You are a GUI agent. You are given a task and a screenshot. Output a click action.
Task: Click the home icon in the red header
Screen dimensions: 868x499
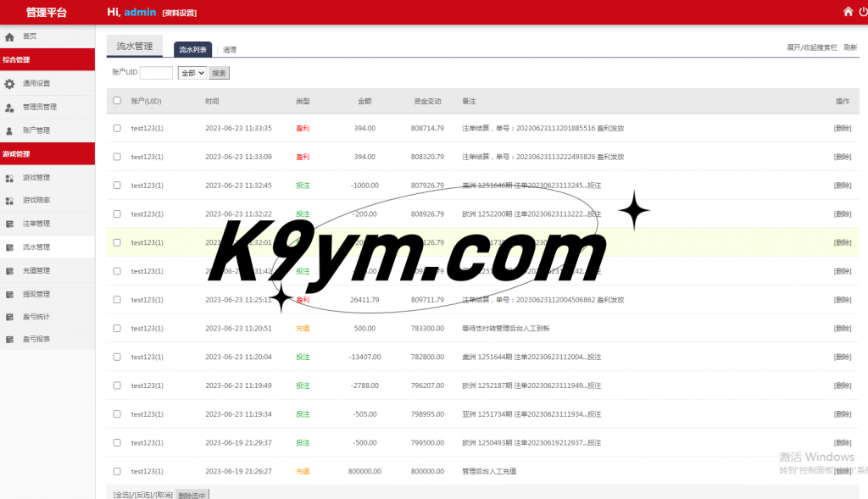coord(848,12)
